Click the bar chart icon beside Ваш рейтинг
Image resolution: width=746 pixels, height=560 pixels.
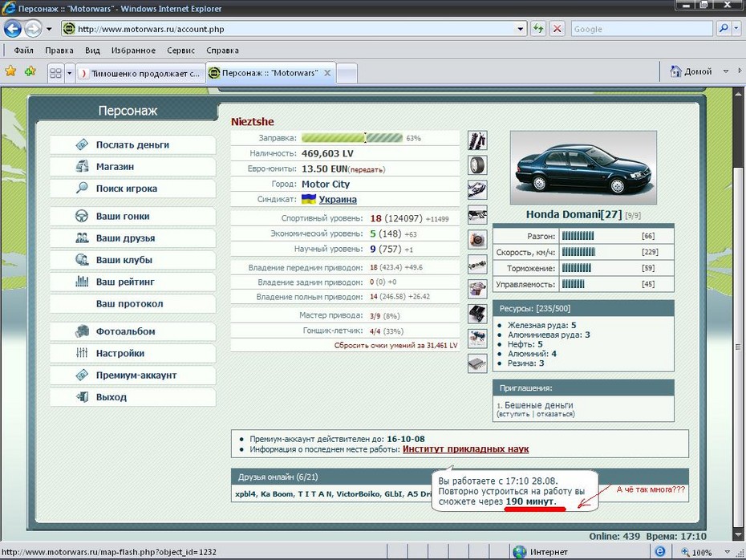(82, 281)
